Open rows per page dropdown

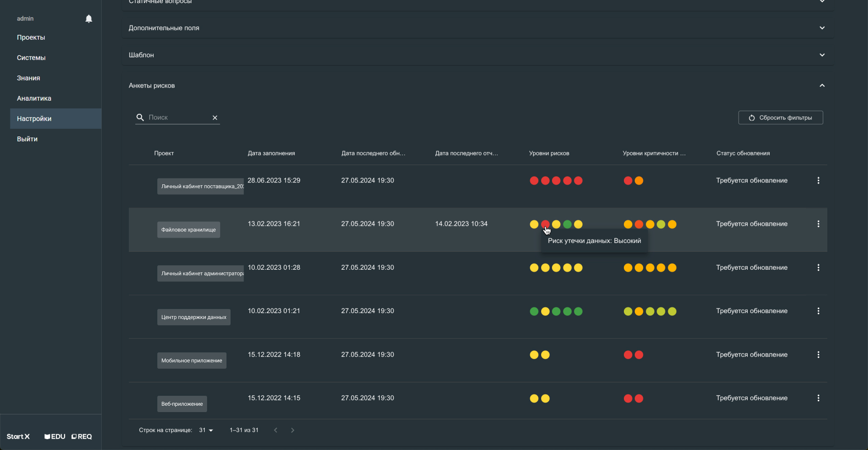click(206, 430)
